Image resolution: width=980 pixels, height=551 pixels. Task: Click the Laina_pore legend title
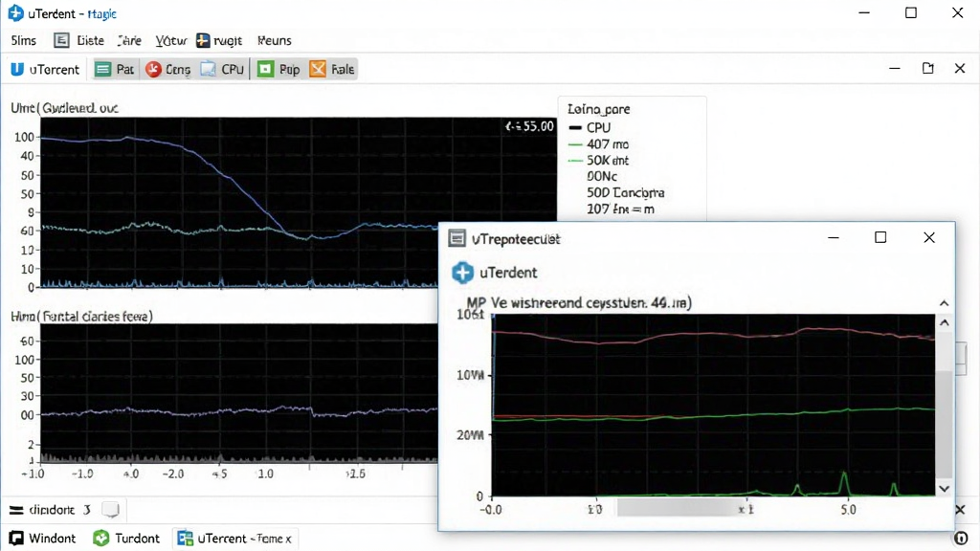[x=598, y=109]
